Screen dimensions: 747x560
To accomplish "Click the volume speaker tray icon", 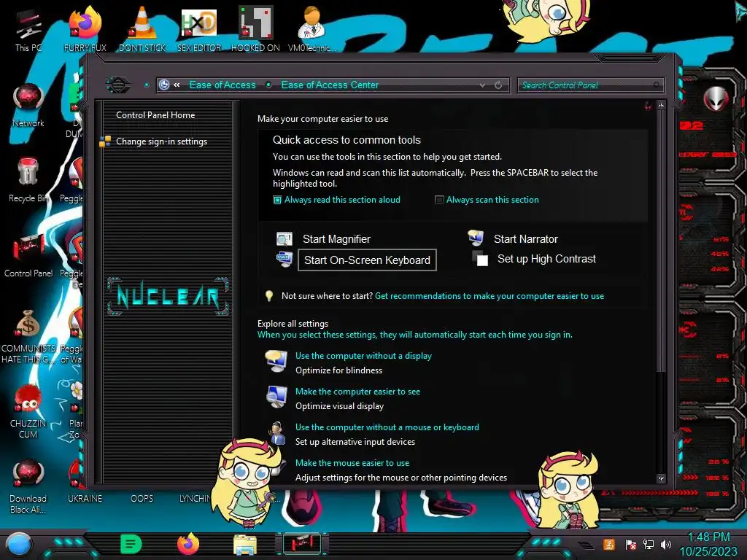I will pos(666,545).
